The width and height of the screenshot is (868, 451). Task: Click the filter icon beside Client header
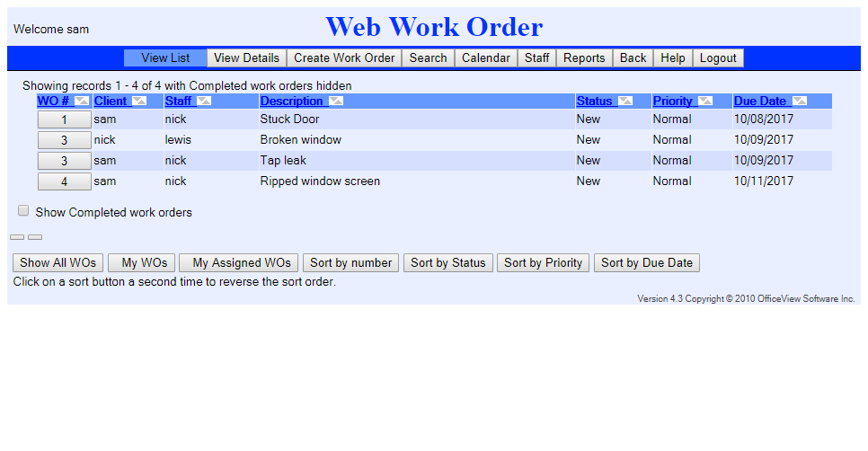[139, 102]
